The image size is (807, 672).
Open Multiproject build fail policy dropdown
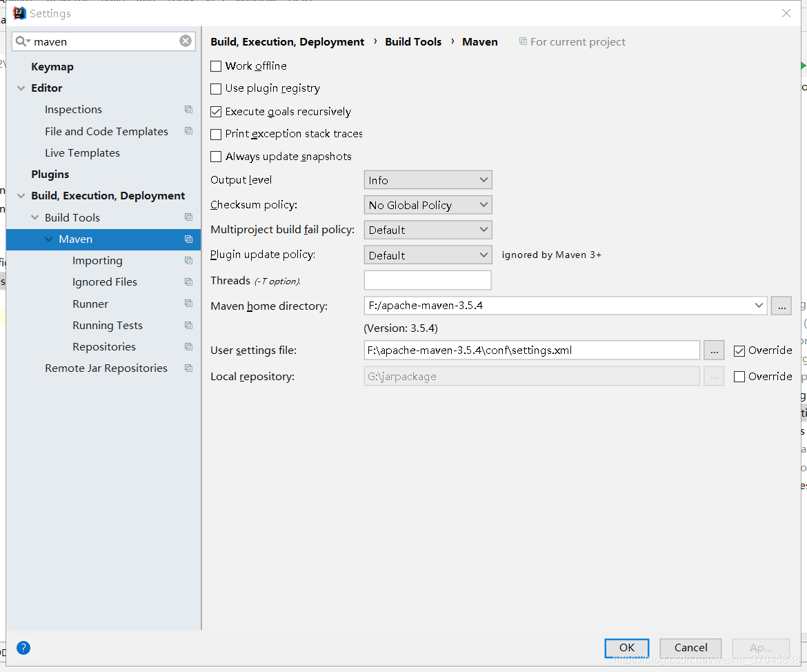point(428,230)
